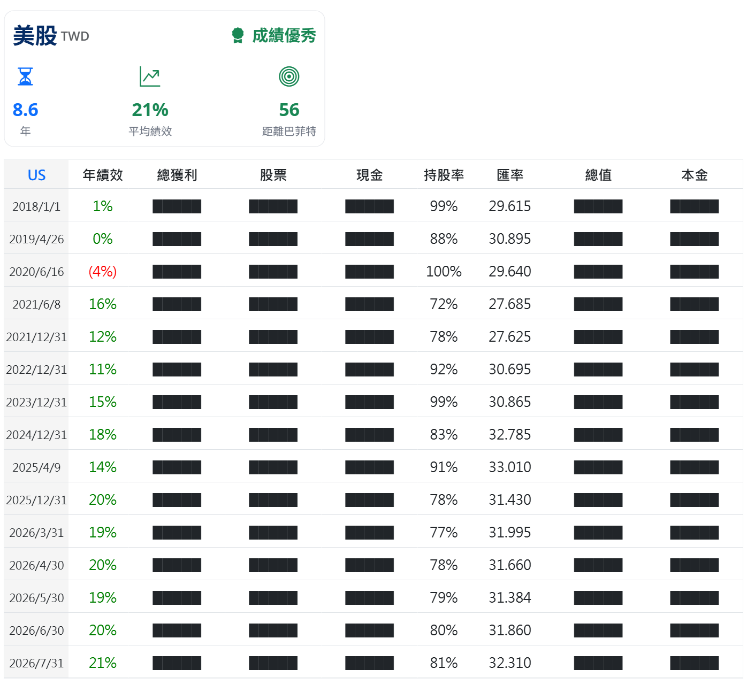Click the 33.010 exchange rate cell

[x=510, y=467]
